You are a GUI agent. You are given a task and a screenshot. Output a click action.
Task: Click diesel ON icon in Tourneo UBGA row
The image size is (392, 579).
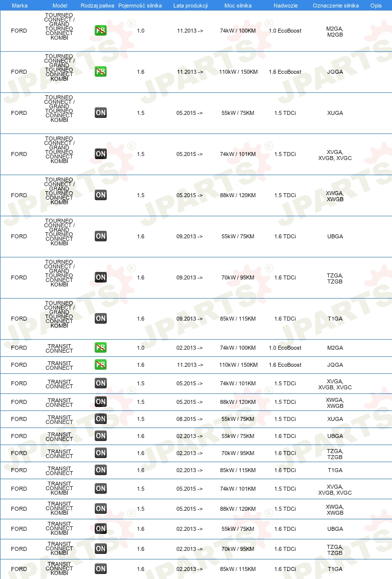tap(101, 236)
